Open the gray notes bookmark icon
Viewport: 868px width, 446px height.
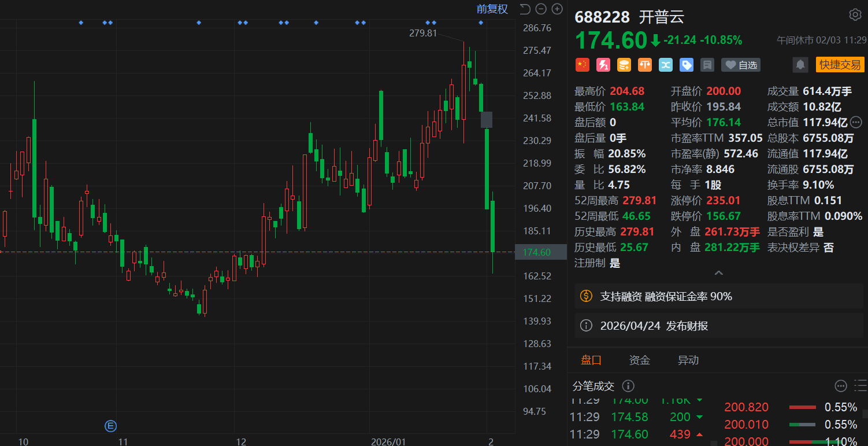point(707,65)
